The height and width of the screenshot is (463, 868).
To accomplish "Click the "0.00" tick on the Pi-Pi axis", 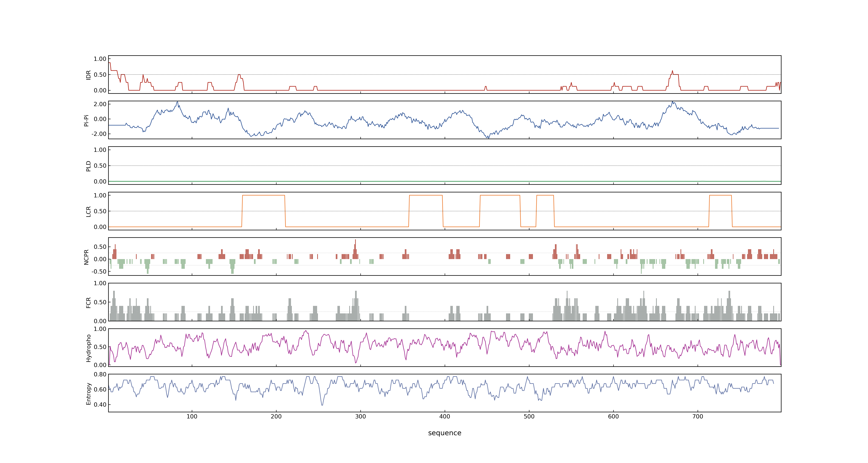I will click(100, 119).
